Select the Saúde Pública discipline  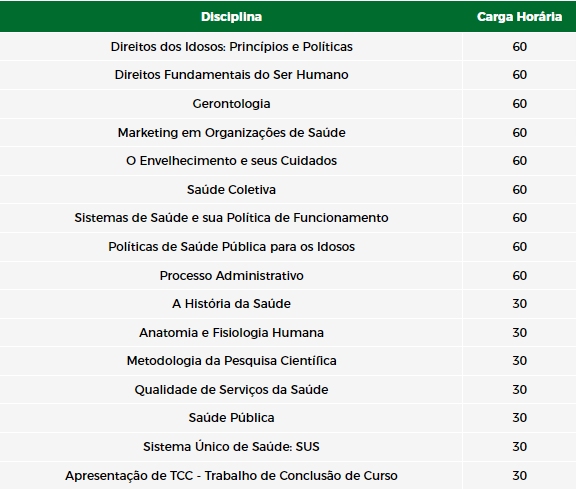[231, 418]
